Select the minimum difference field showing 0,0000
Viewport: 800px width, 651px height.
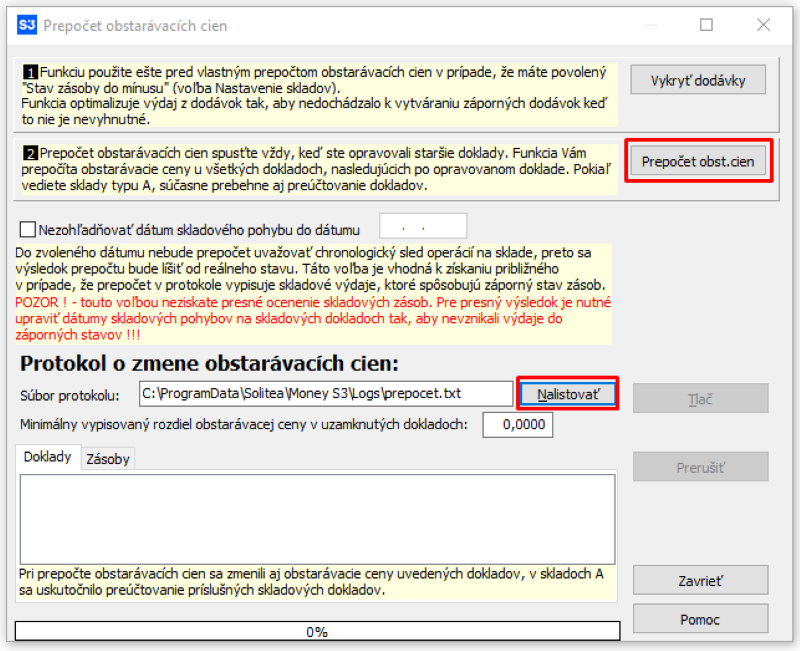(x=517, y=425)
